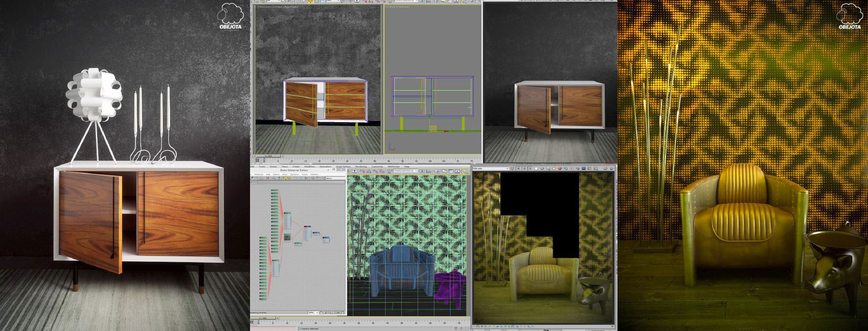Click the highlighted layout icon in material editor toolbar
Screen dimensions: 868x331
tap(285, 178)
